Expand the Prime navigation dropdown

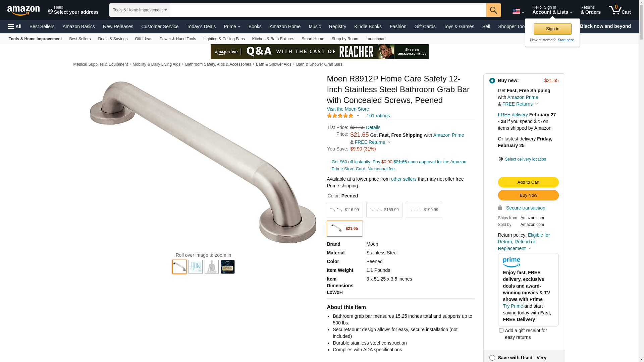232,26
